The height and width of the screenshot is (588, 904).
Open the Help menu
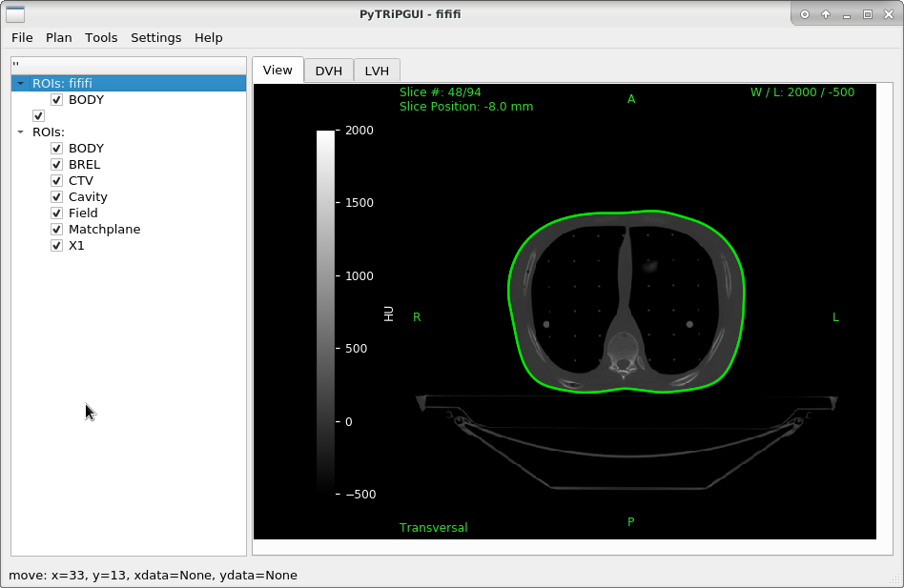click(208, 37)
